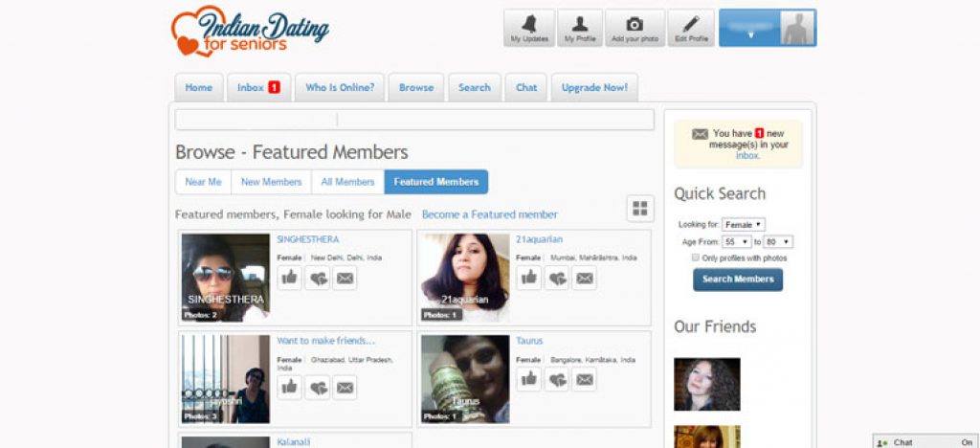Send hearts to Ghaziabad member

[x=318, y=388]
